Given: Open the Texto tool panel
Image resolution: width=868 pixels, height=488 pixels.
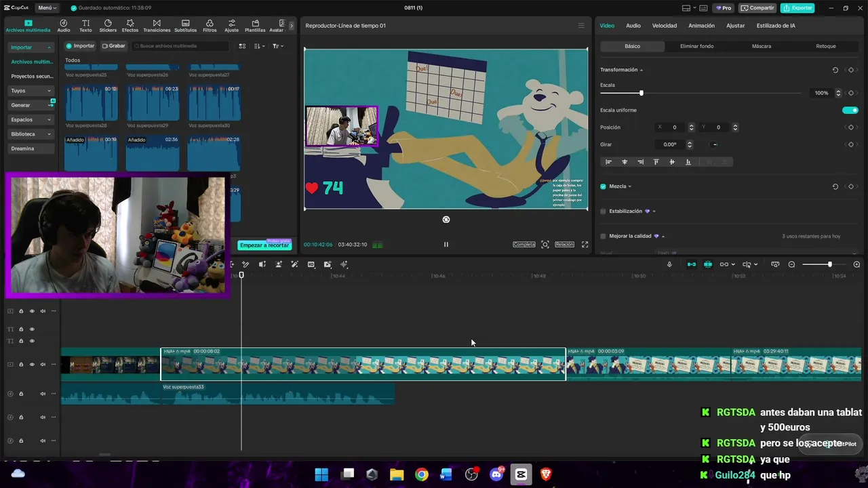Looking at the screenshot, I should coord(85,26).
